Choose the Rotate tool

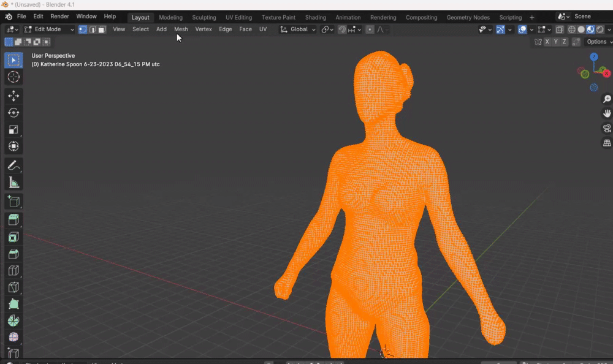13,113
